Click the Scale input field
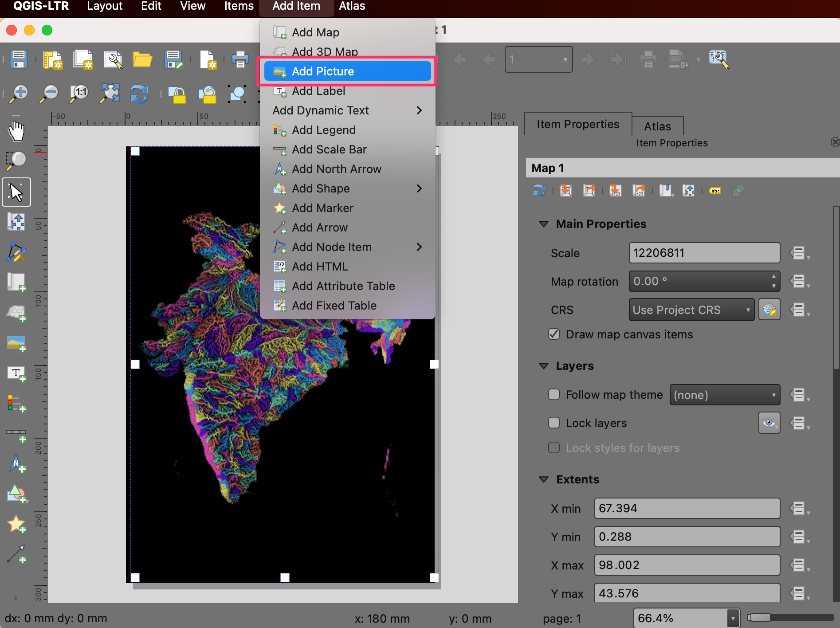The width and height of the screenshot is (840, 628). [704, 253]
